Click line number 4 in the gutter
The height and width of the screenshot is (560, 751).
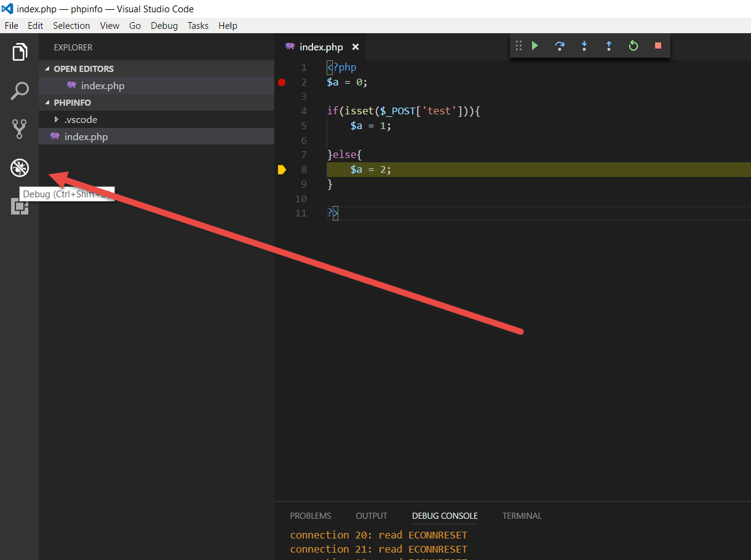click(304, 111)
